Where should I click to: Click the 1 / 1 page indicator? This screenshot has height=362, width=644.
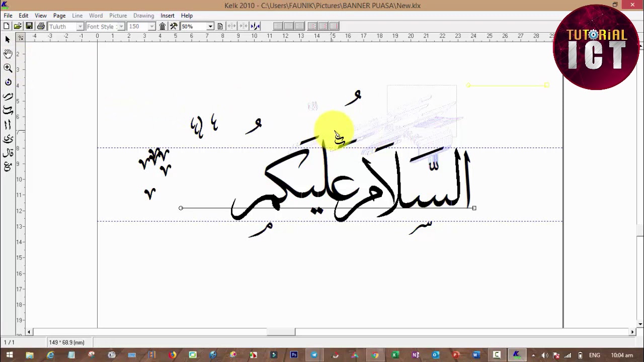tap(9, 342)
